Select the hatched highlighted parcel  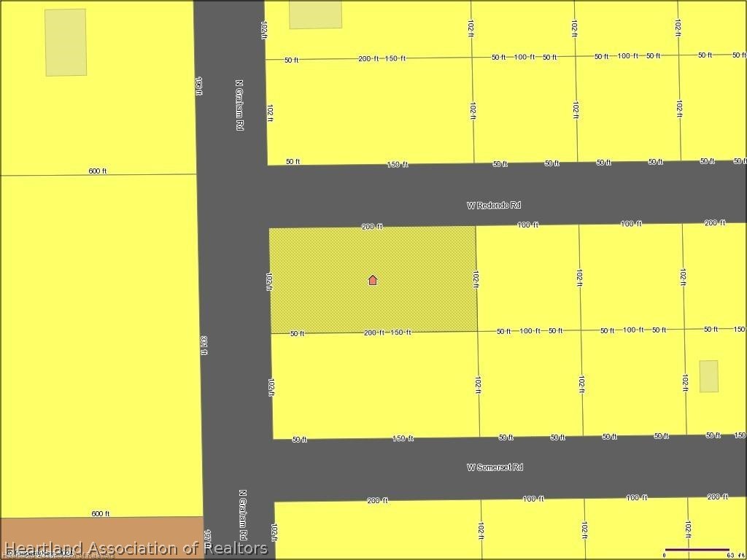coord(373,279)
